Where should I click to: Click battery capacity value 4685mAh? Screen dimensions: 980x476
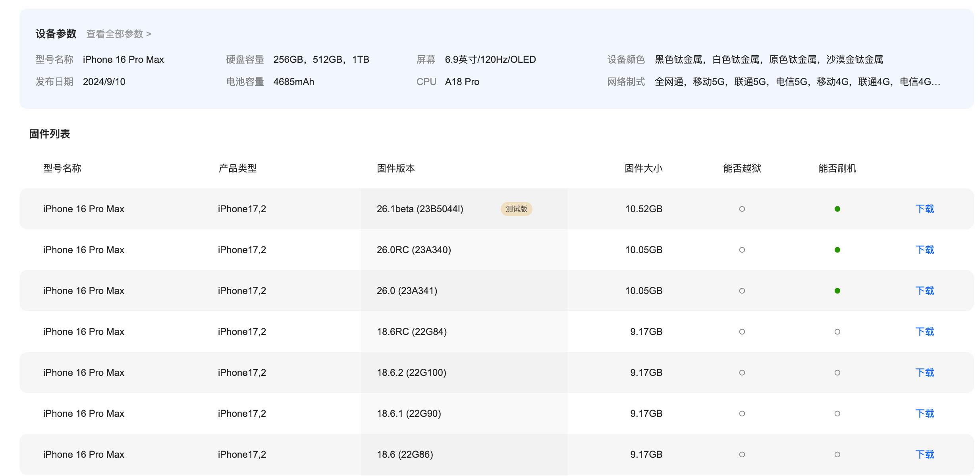(x=294, y=82)
